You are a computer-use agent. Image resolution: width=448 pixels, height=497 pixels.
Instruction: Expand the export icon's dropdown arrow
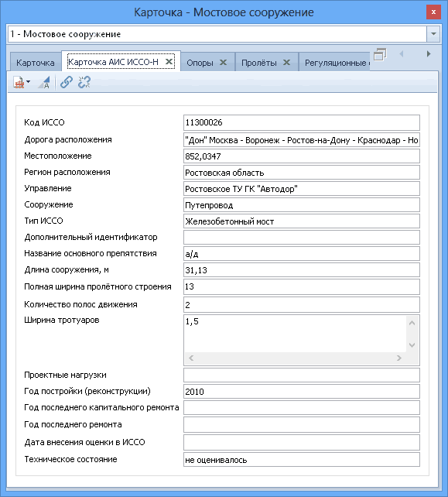pyautogui.click(x=29, y=82)
